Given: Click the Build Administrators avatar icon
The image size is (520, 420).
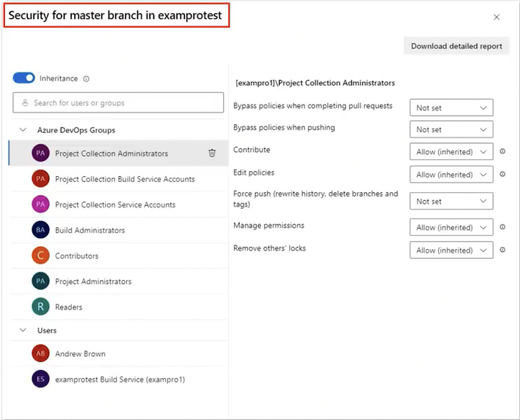Looking at the screenshot, I should (41, 230).
